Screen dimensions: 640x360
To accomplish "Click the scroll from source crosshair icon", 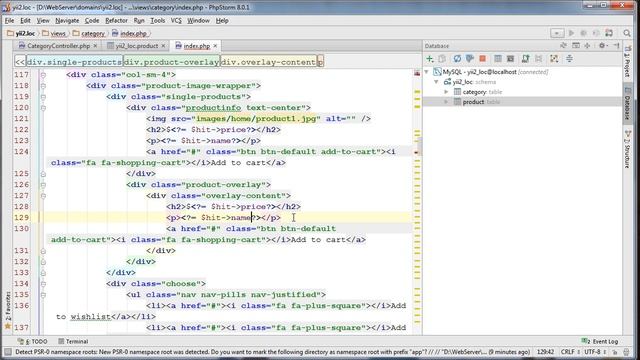I will (587, 46).
